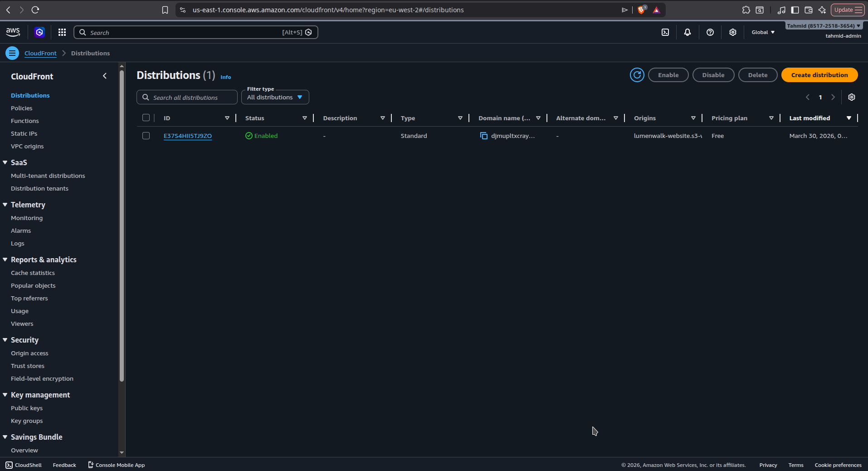Screen dimensions: 868x471
Task: Follow the CloudFront breadcrumb link
Action: pyautogui.click(x=40, y=53)
